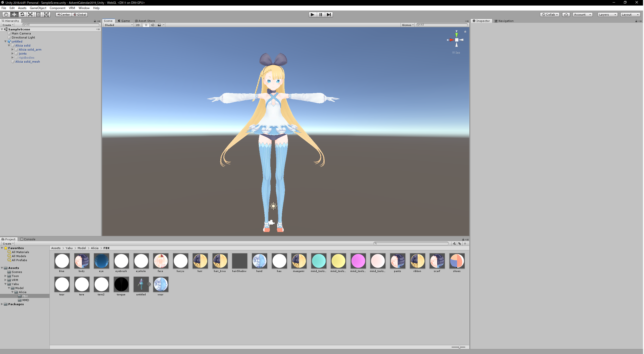Select the combined Transform tool
The height and width of the screenshot is (354, 644).
(x=46, y=15)
